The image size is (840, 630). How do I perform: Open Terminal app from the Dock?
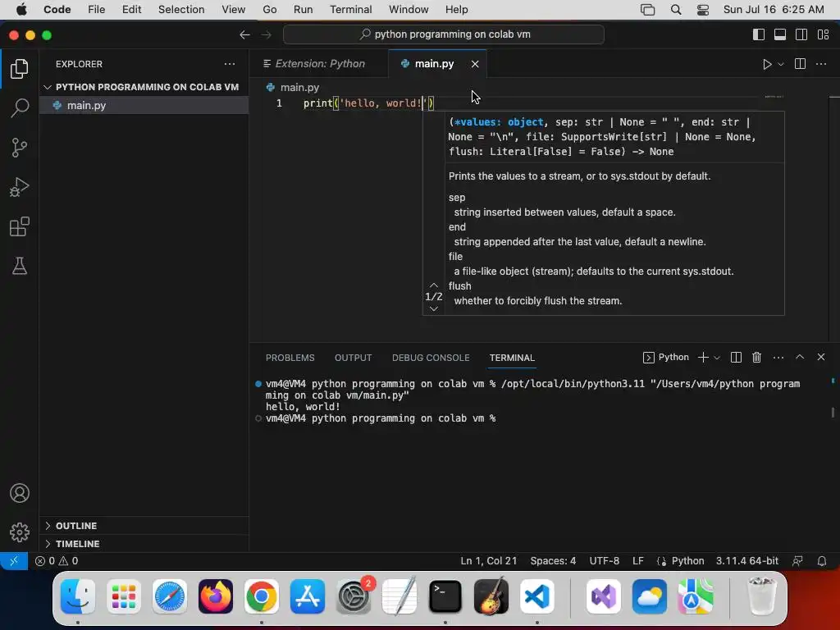click(x=445, y=596)
